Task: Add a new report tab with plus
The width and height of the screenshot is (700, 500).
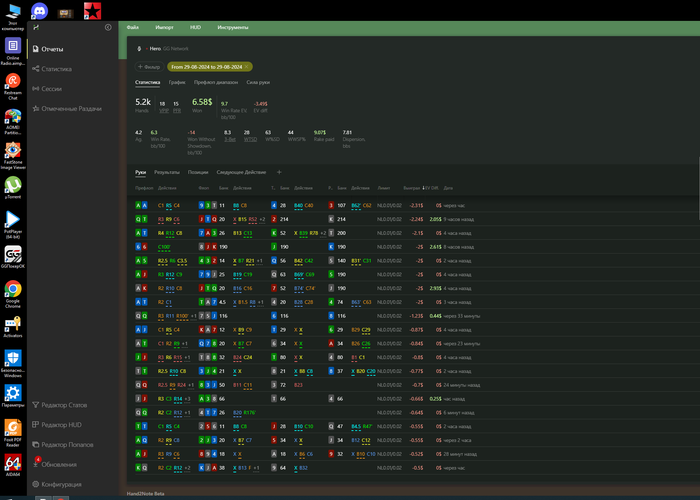Action: (279, 172)
